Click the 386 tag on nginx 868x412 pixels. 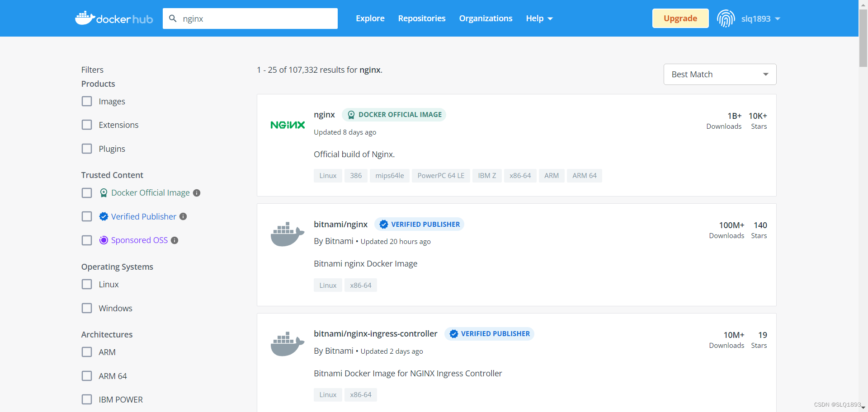(356, 176)
